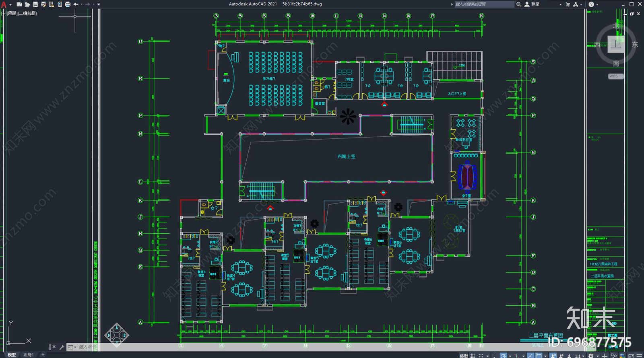Open workspace switching gear icon
This screenshot has height=358, width=644.
click(x=591, y=355)
